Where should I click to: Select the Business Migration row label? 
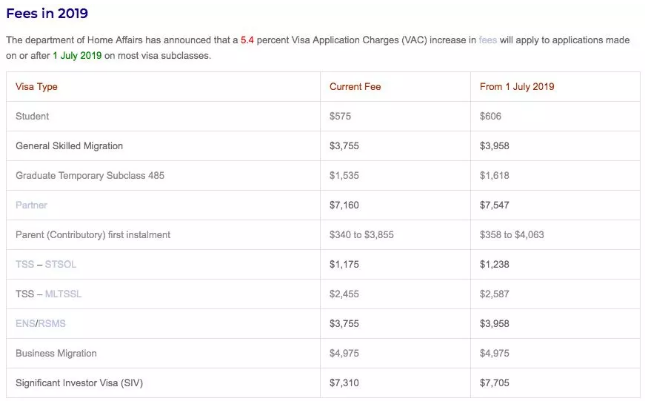tap(56, 353)
